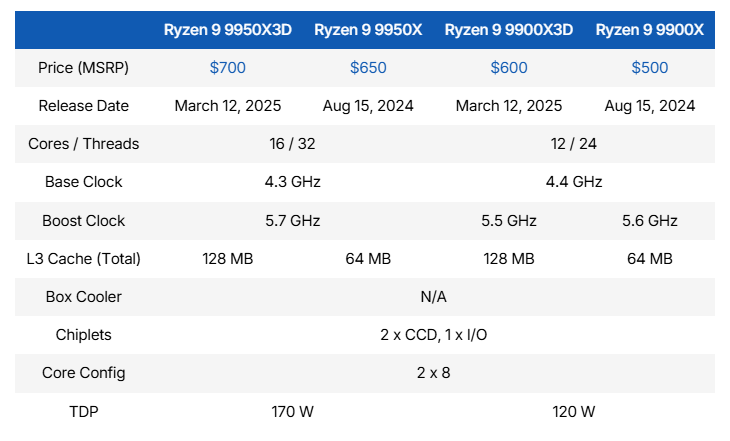Click the 120 W TDP value

tap(574, 412)
